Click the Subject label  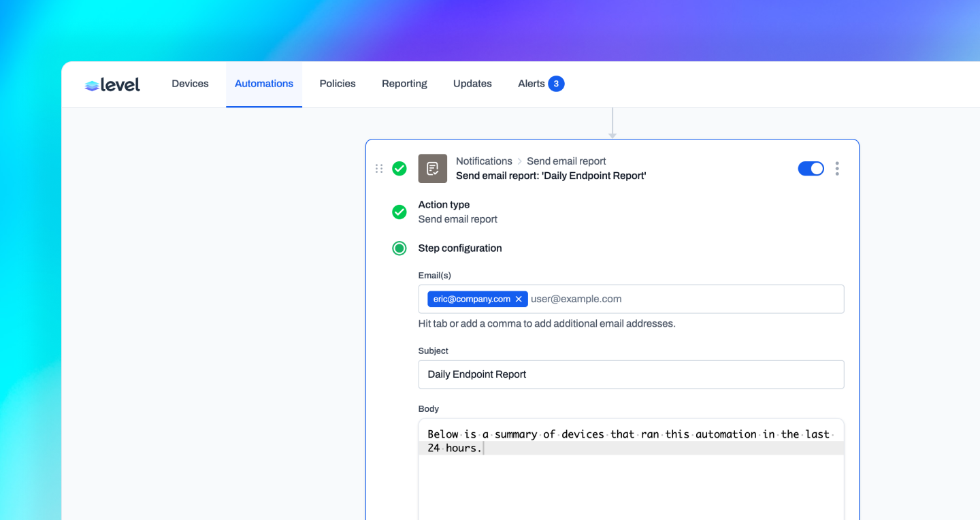[434, 351]
